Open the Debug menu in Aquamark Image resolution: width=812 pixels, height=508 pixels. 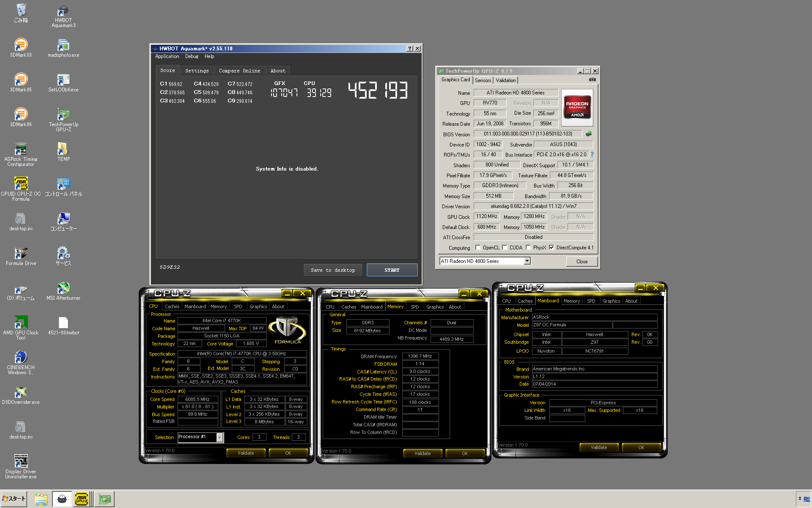(x=192, y=56)
